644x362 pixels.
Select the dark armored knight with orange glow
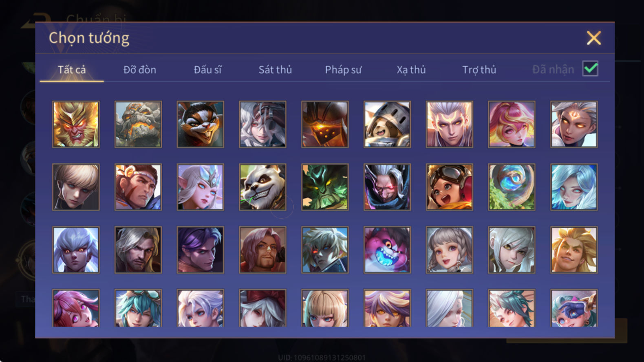coord(325,124)
